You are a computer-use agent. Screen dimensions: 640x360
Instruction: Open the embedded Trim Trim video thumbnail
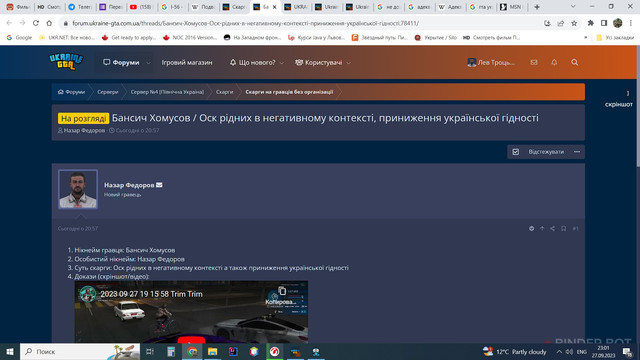tap(191, 311)
